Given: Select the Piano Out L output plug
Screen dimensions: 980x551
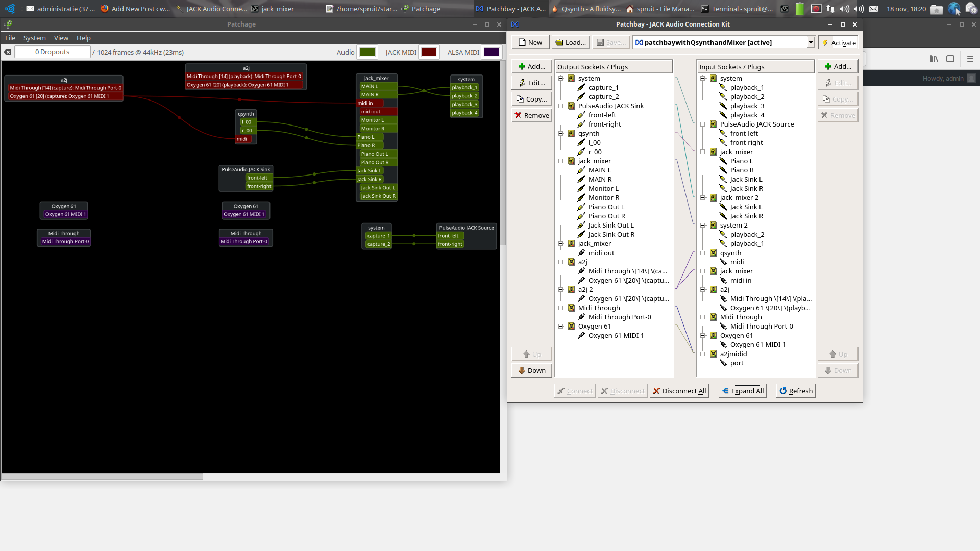Looking at the screenshot, I should [x=606, y=207].
